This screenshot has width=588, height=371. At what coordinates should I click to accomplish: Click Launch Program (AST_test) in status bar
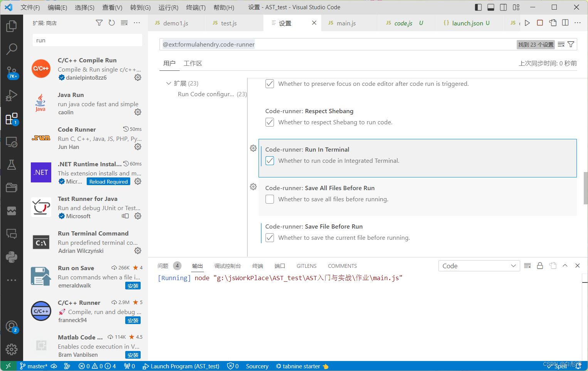pos(181,366)
